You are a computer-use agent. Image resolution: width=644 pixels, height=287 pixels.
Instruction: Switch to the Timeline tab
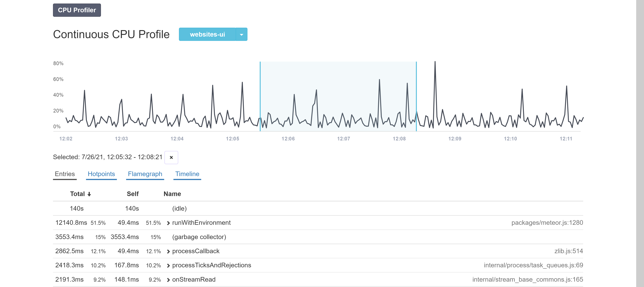pyautogui.click(x=187, y=174)
